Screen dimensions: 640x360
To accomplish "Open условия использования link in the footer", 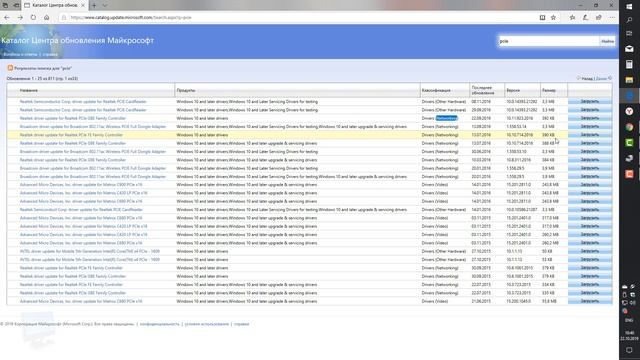I will pyautogui.click(x=207, y=324).
